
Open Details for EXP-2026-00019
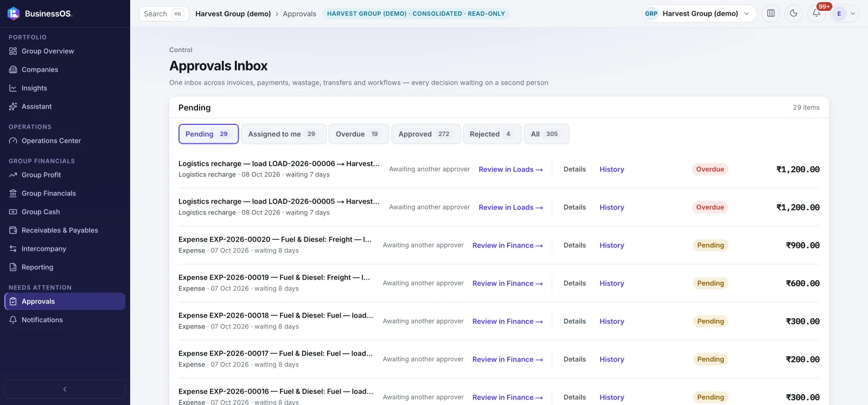pos(575,283)
